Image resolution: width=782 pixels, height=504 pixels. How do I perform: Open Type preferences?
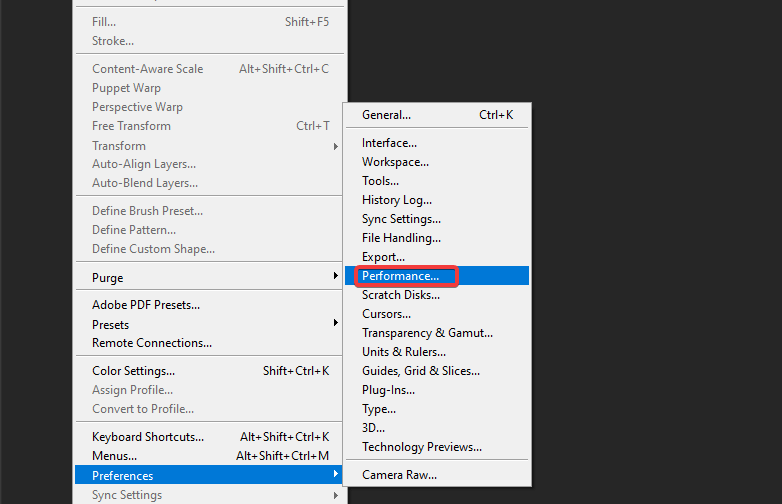(x=437, y=409)
